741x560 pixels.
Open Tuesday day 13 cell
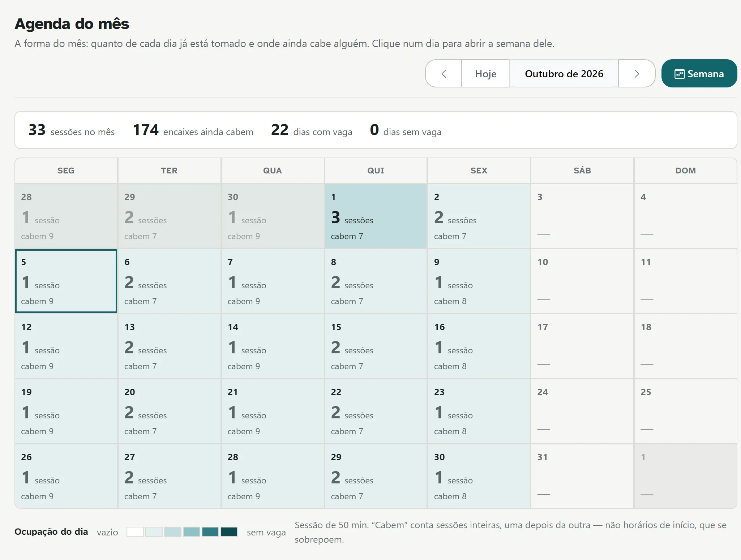pyautogui.click(x=169, y=346)
